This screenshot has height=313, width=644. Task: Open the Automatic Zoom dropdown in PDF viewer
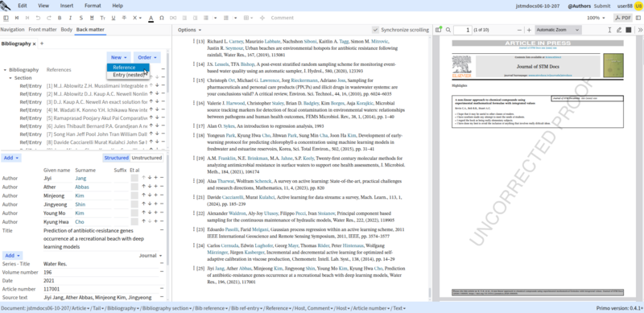pyautogui.click(x=558, y=30)
